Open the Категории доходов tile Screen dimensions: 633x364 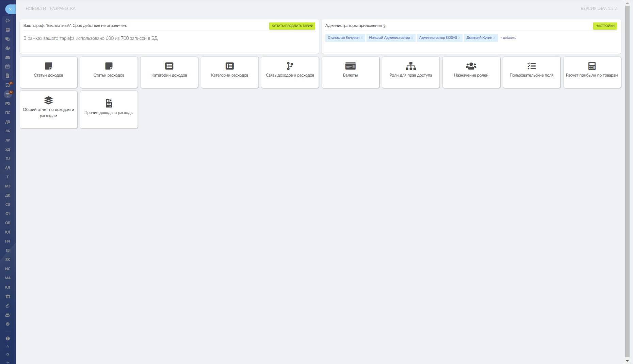(x=169, y=72)
